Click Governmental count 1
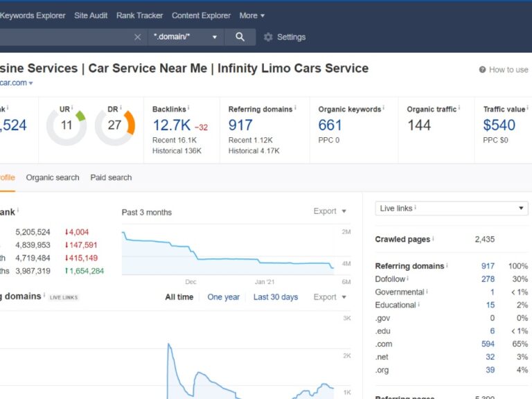Image resolution: width=532 pixels, height=399 pixels. (493, 292)
